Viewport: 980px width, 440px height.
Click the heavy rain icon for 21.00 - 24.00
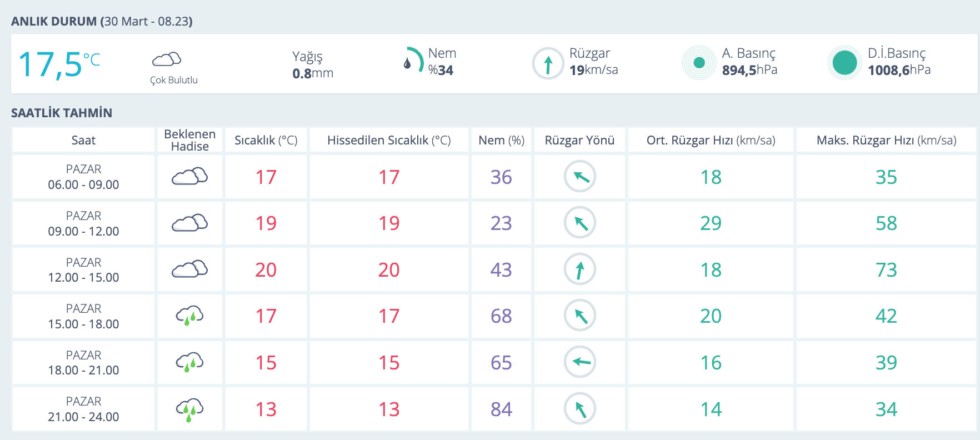tap(189, 409)
